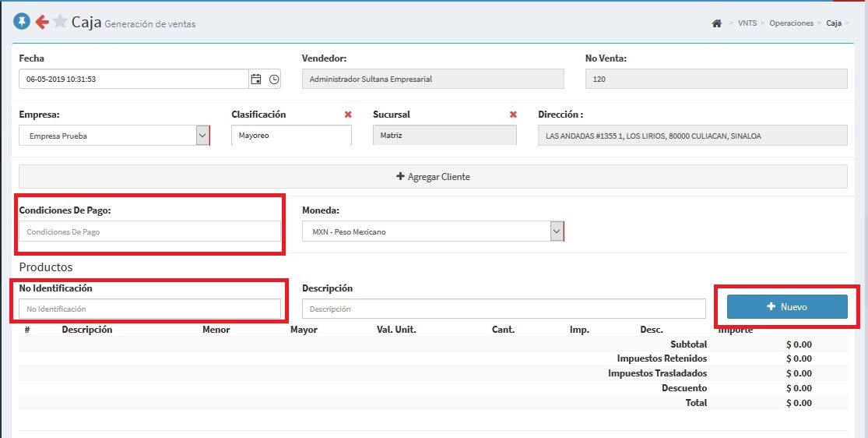Click the red back arrow icon
Screen dimensions: 868x438
tap(42, 22)
